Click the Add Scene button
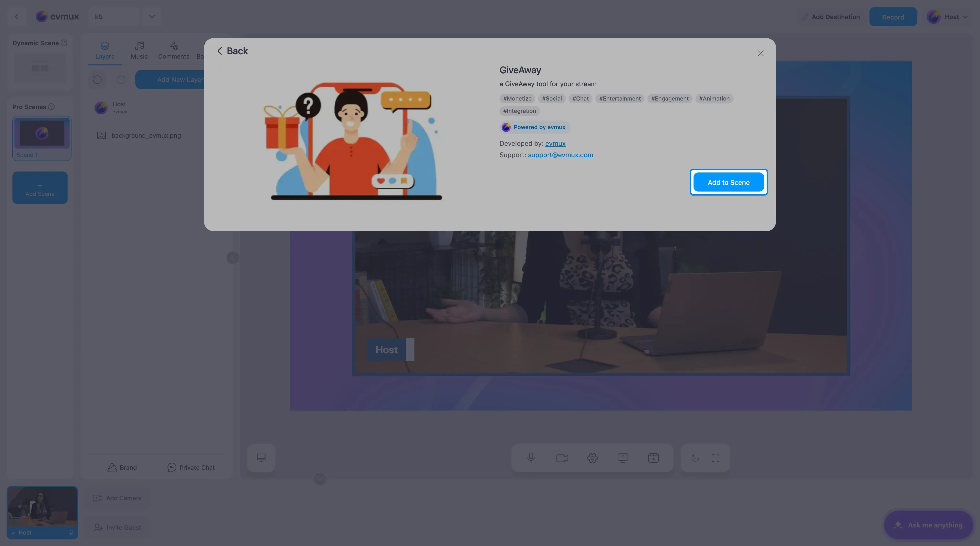Viewport: 980px width, 546px height. 40,188
